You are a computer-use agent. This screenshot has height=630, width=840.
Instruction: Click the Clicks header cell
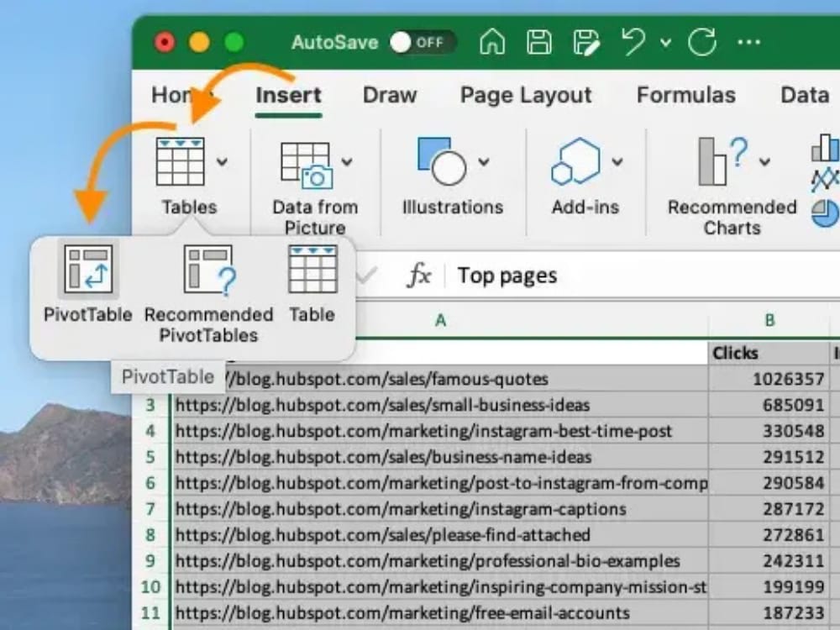pos(769,353)
